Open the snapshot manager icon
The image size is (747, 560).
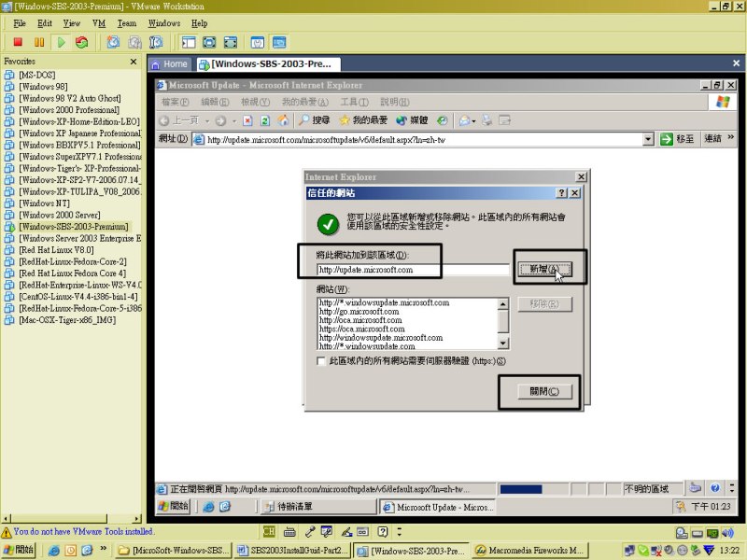coord(156,42)
